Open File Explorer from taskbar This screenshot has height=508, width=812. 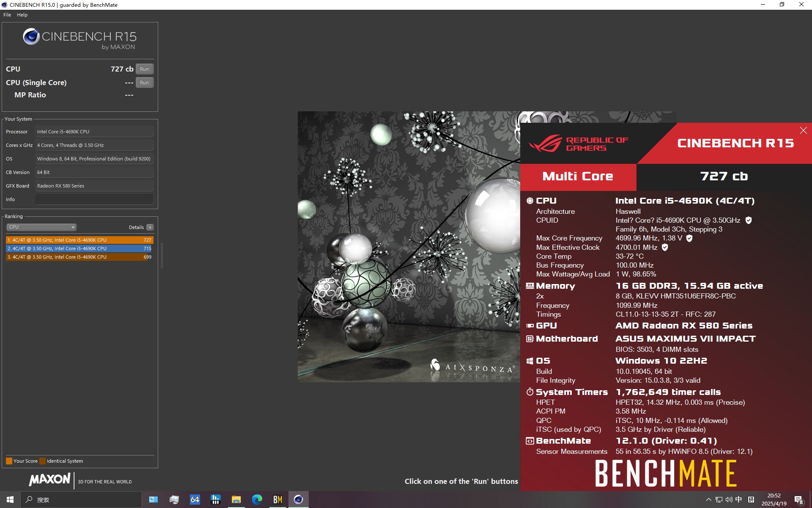point(236,500)
